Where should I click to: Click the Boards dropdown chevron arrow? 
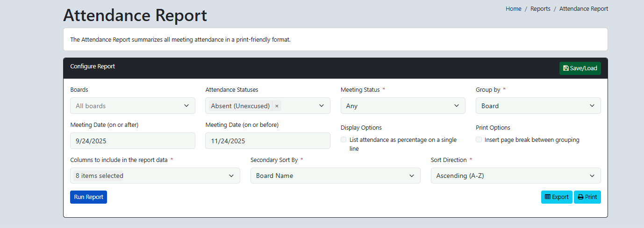click(186, 106)
